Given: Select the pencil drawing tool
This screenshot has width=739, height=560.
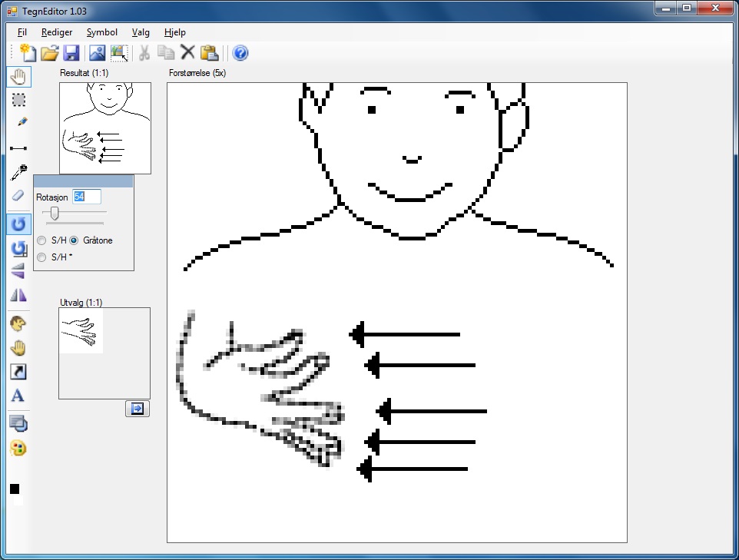Looking at the screenshot, I should point(22,122).
